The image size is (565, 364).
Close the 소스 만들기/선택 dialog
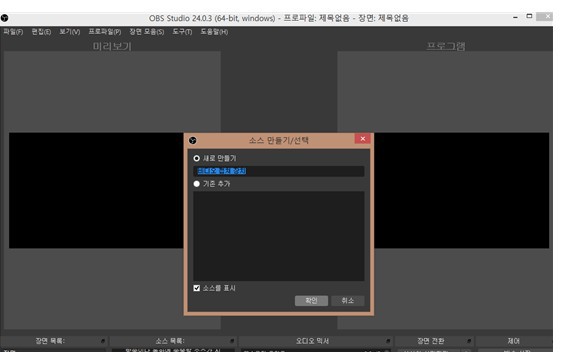362,139
